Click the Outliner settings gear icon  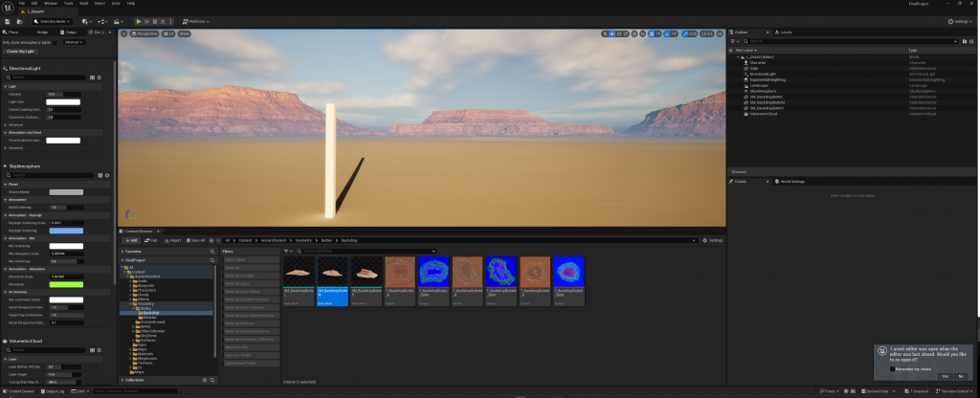click(972, 41)
